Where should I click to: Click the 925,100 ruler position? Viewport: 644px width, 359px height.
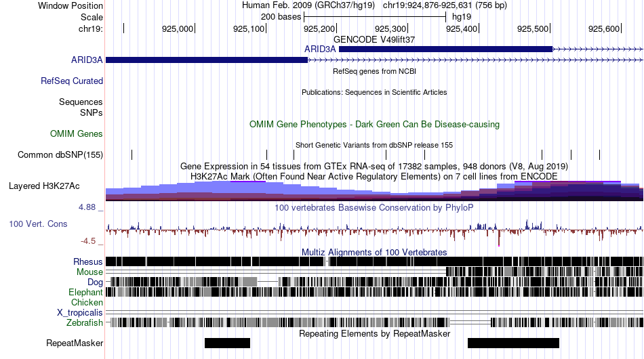249,28
